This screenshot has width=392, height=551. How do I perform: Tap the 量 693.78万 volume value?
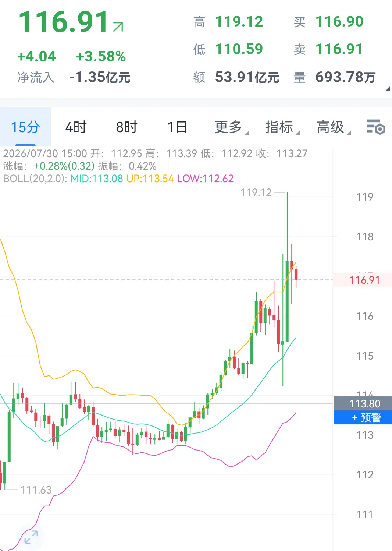(346, 77)
